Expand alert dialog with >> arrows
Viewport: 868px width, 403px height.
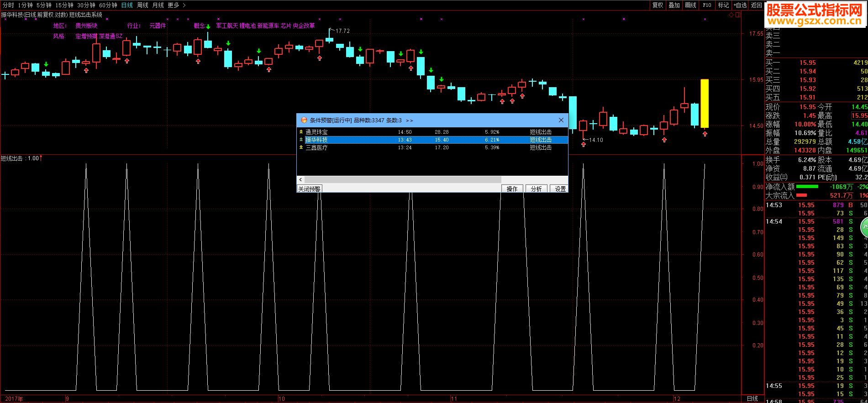click(x=409, y=120)
